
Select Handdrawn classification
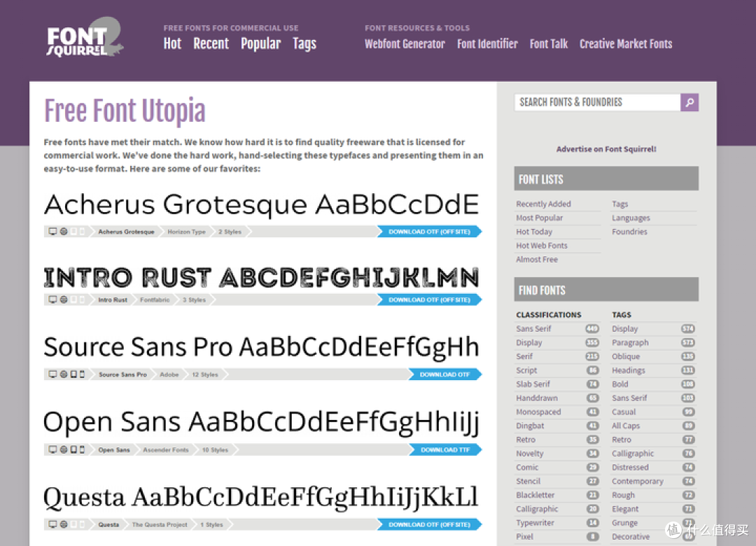point(537,398)
